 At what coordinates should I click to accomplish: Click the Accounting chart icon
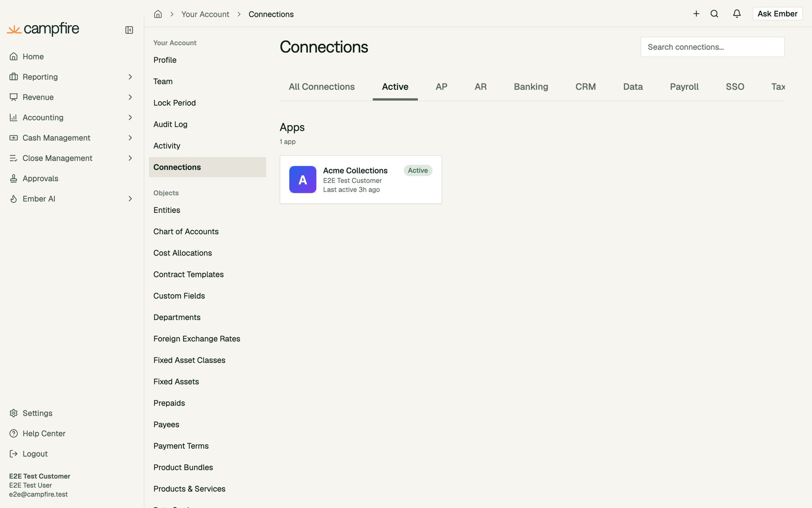tap(14, 117)
